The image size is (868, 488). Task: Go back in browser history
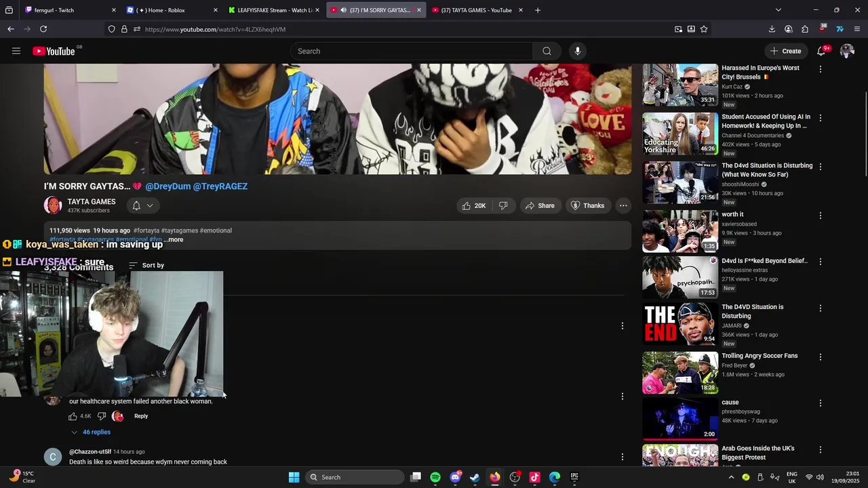[x=11, y=29]
